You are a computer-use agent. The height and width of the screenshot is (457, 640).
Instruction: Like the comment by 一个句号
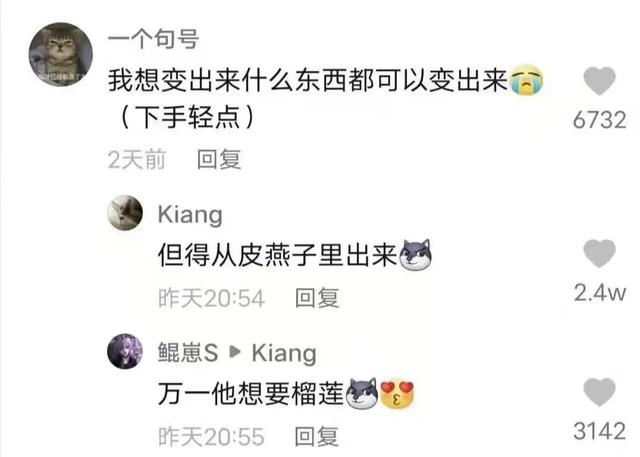599,81
